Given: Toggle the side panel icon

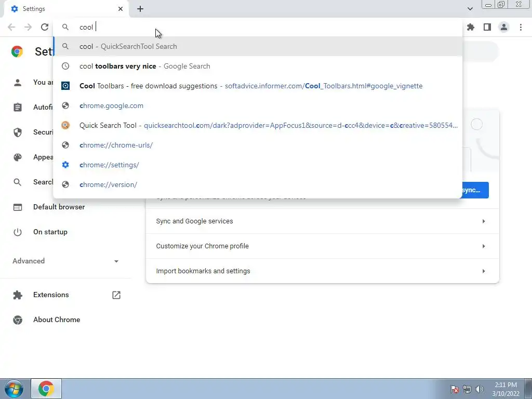Looking at the screenshot, I should (x=487, y=27).
